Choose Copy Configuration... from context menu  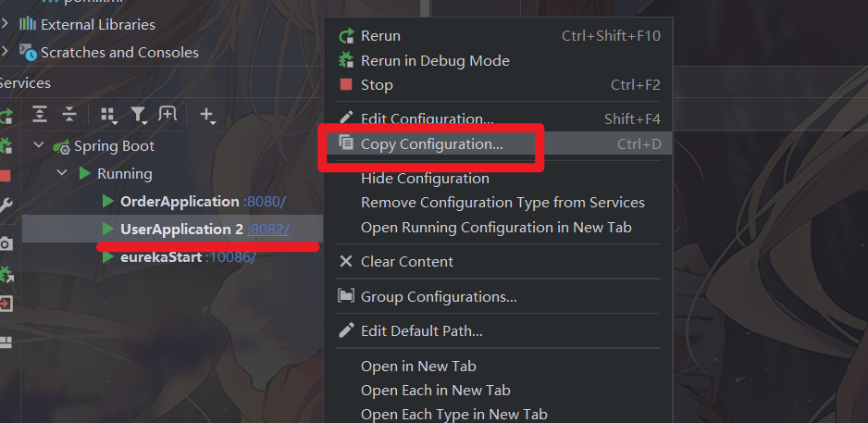[x=431, y=143]
